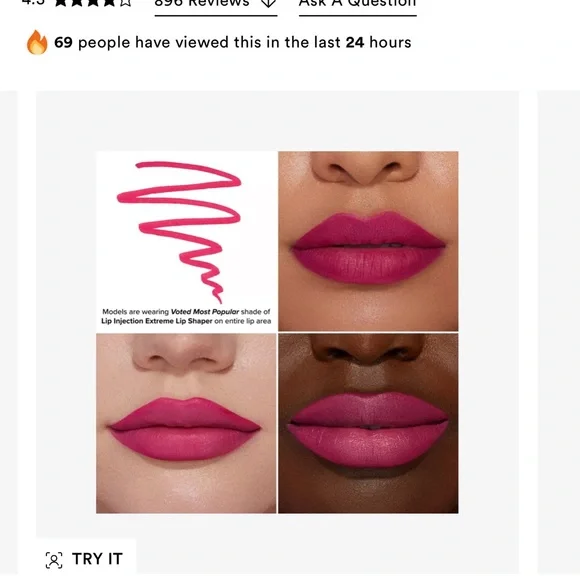The image size is (580, 580).
Task: Open the Ask A Question link
Action: (x=357, y=3)
